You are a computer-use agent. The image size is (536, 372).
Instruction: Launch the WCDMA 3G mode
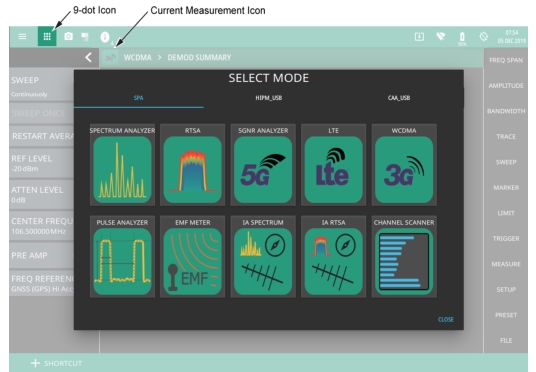404,169
